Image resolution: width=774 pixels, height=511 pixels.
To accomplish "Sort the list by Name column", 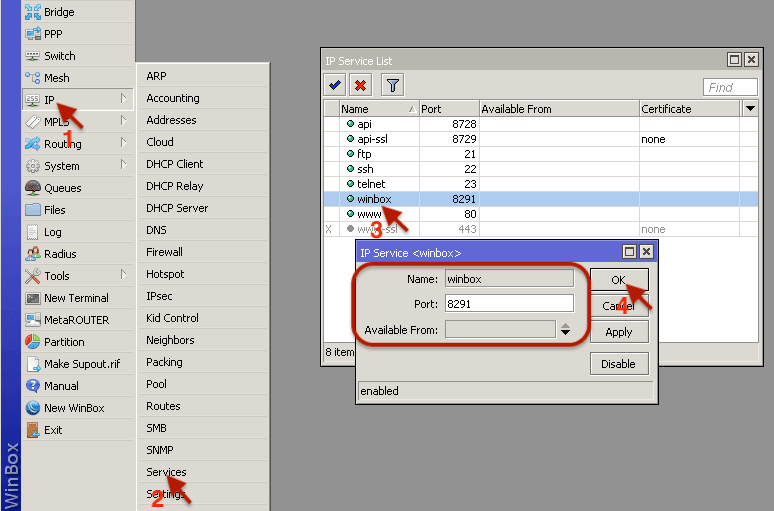I will [379, 109].
